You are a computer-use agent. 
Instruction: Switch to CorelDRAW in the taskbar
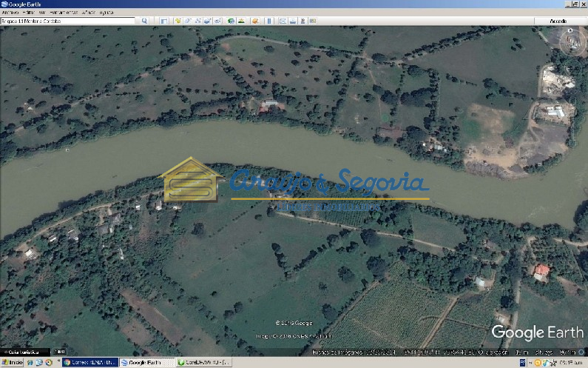point(204,363)
